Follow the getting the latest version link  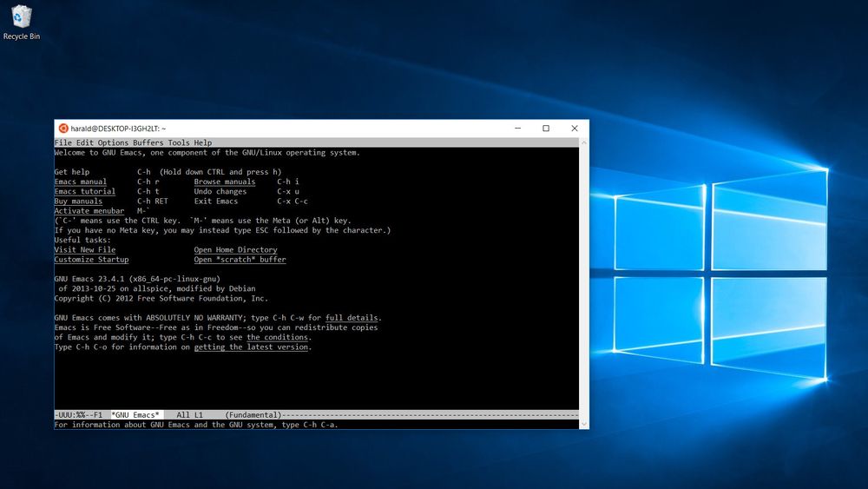(251, 347)
